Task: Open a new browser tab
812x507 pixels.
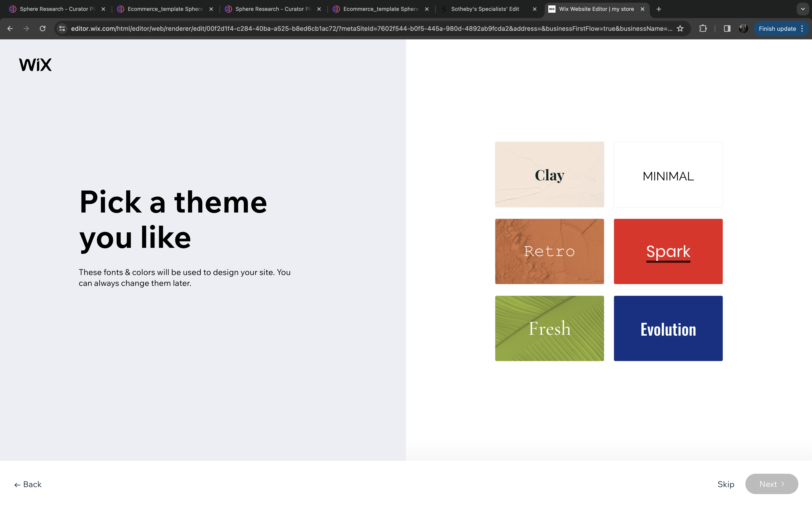Action: coord(659,9)
